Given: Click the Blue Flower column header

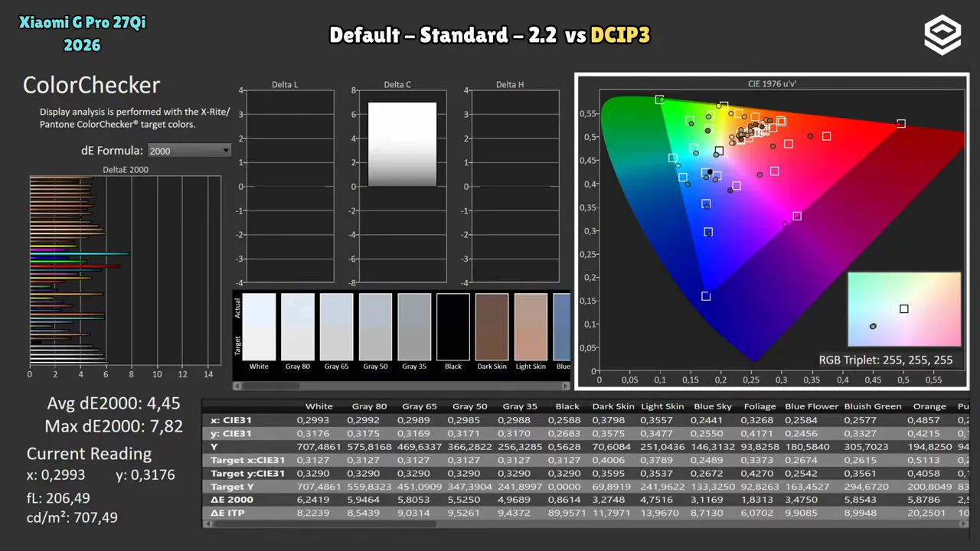Looking at the screenshot, I should [811, 406].
